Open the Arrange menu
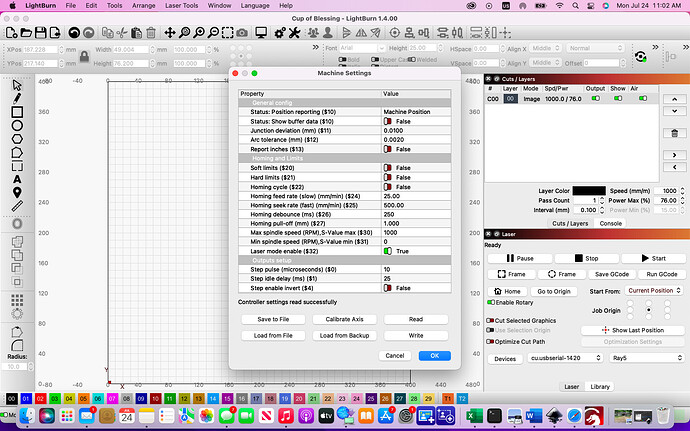Image resolution: width=690 pixels, height=431 pixels. pos(143,6)
